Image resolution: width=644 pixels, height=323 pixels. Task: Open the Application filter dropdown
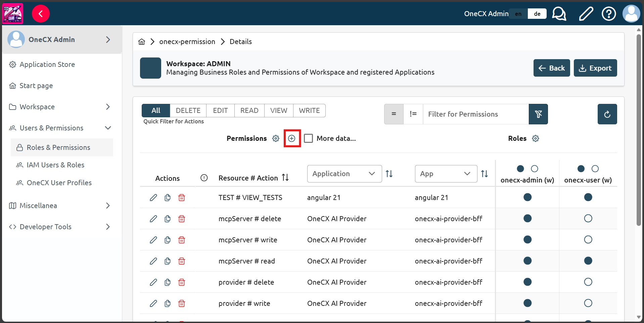(x=344, y=174)
